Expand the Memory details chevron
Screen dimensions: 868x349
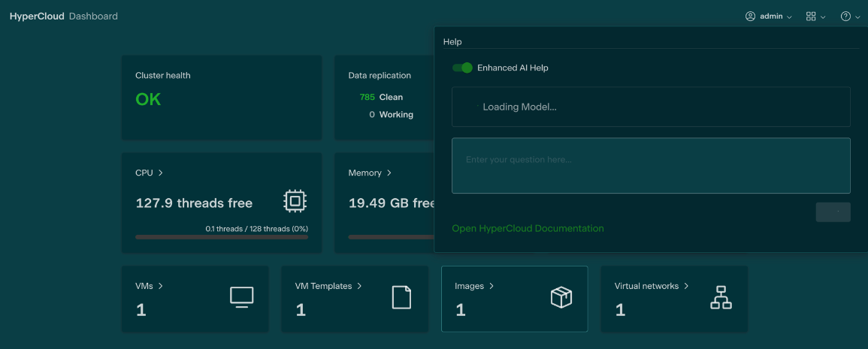[x=389, y=173]
